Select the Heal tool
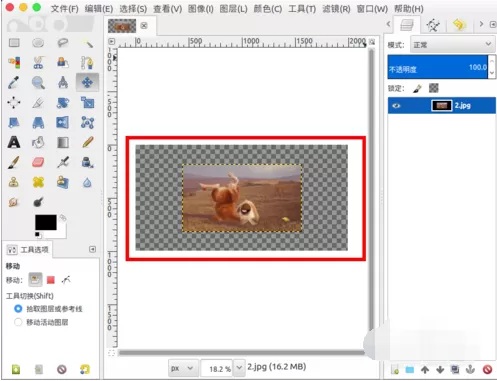 coord(38,182)
